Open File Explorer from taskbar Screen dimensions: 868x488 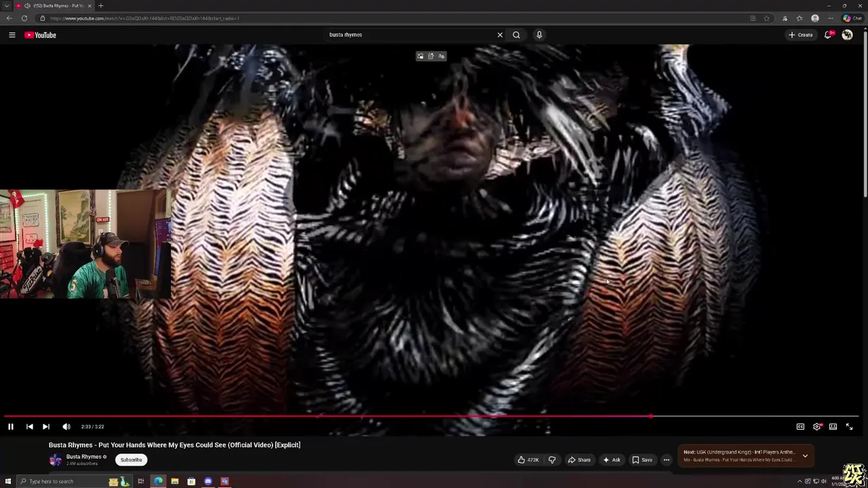175,481
